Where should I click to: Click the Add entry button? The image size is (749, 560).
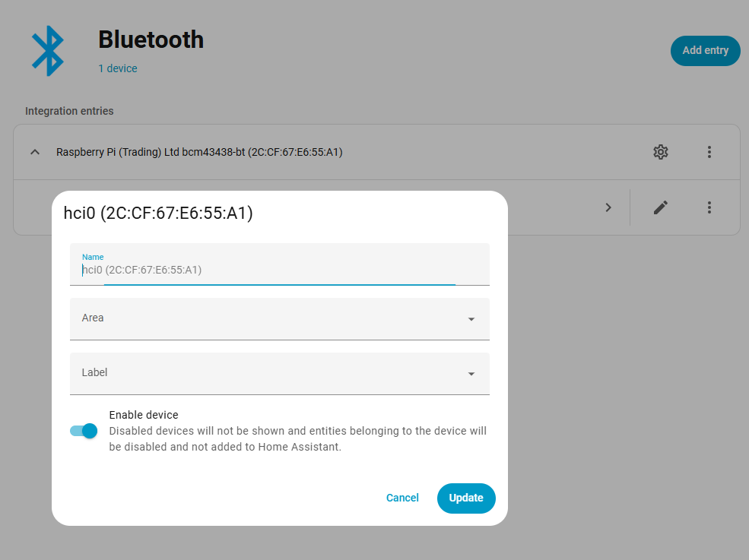coord(705,51)
